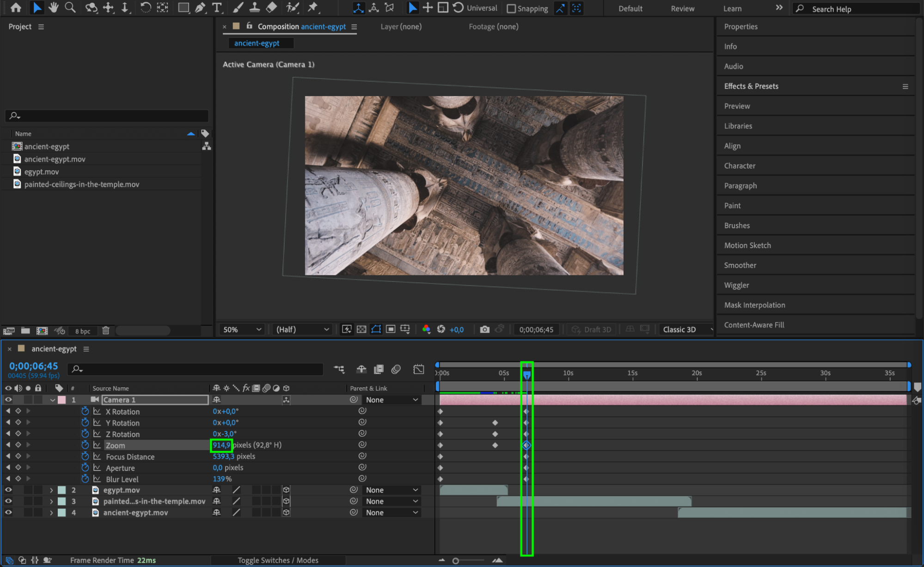Hide the egypt.mov layer eye
Screen dimensions: 924x567
[8, 490]
